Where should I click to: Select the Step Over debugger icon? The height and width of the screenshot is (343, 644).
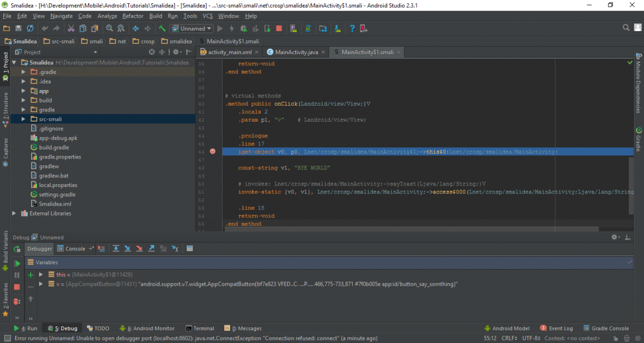(116, 248)
